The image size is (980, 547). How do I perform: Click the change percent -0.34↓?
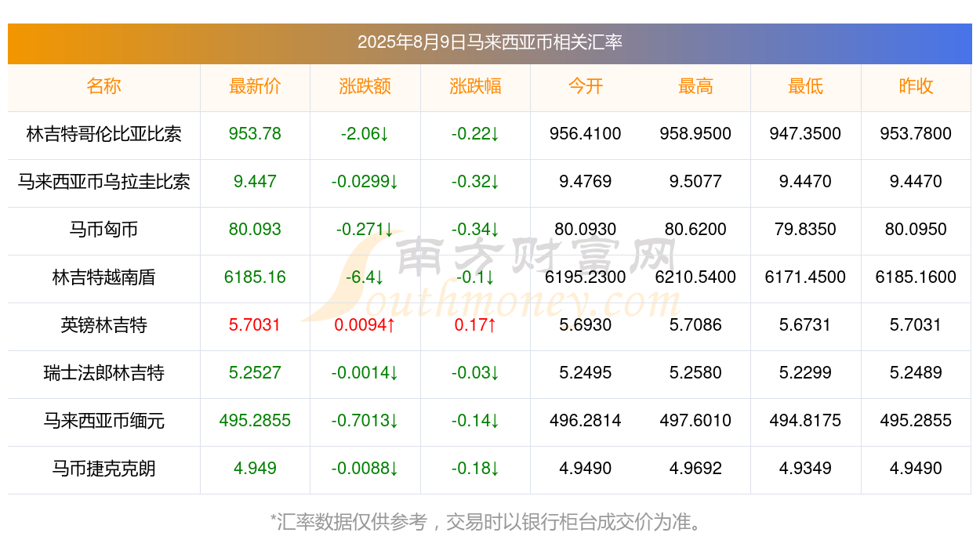click(475, 230)
